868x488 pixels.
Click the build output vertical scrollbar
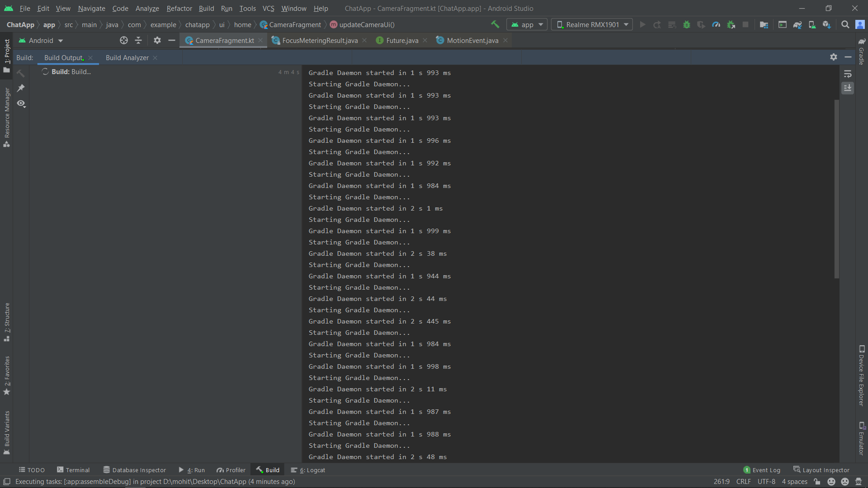836,189
